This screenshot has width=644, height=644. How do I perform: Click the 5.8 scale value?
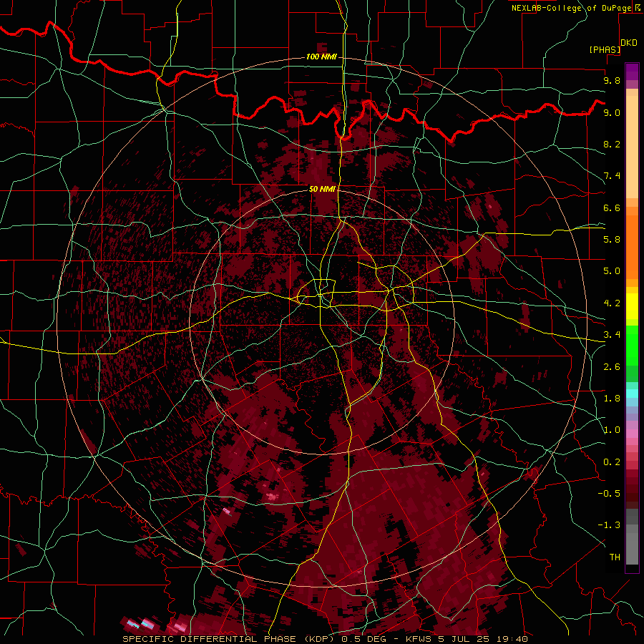coord(612,240)
